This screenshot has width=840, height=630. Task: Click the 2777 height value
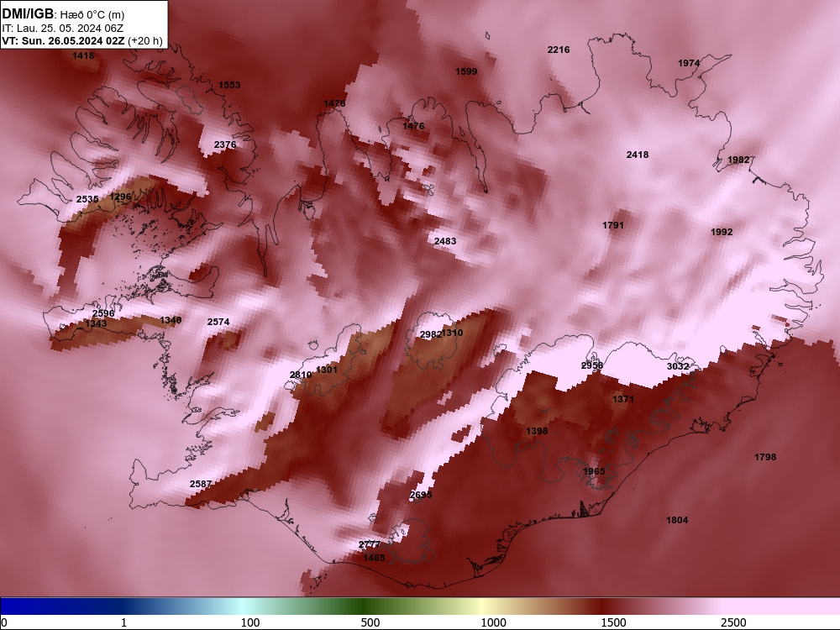[370, 545]
